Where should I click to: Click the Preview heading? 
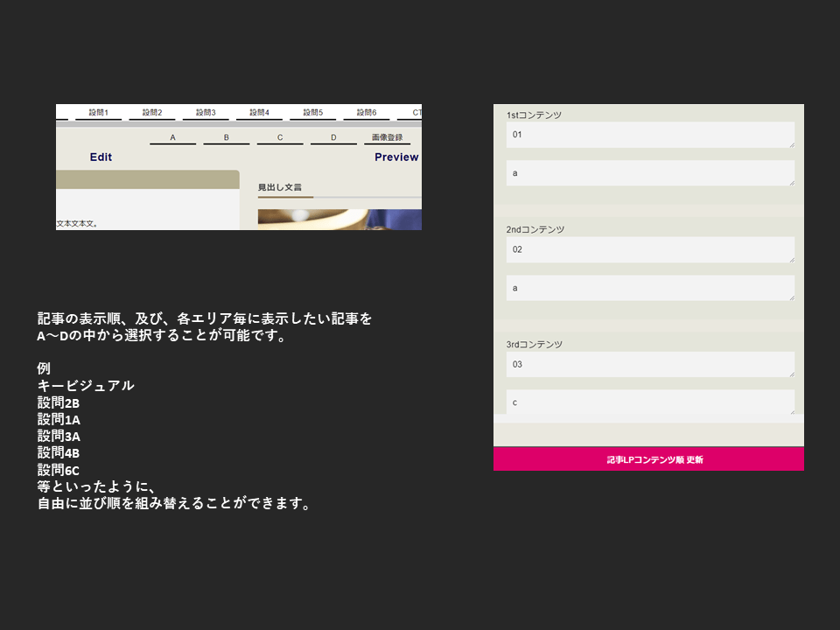(396, 157)
